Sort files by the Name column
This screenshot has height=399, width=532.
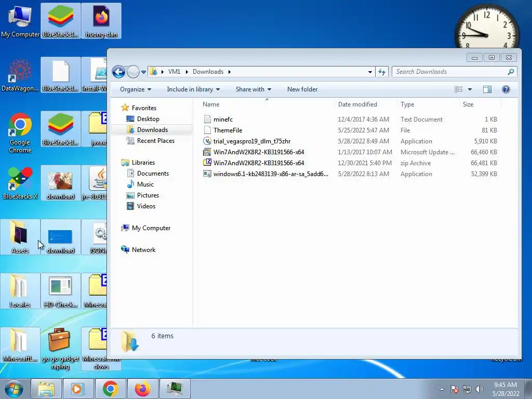267,104
